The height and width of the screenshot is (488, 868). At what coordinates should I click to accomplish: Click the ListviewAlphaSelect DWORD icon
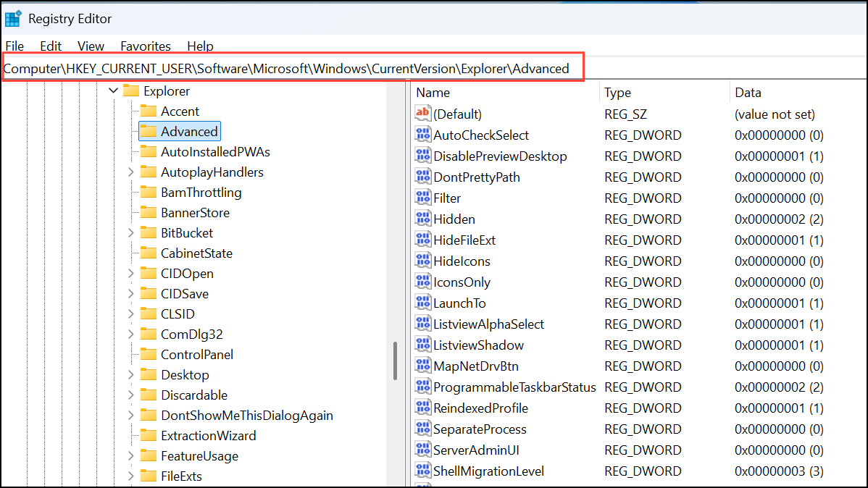coord(423,324)
